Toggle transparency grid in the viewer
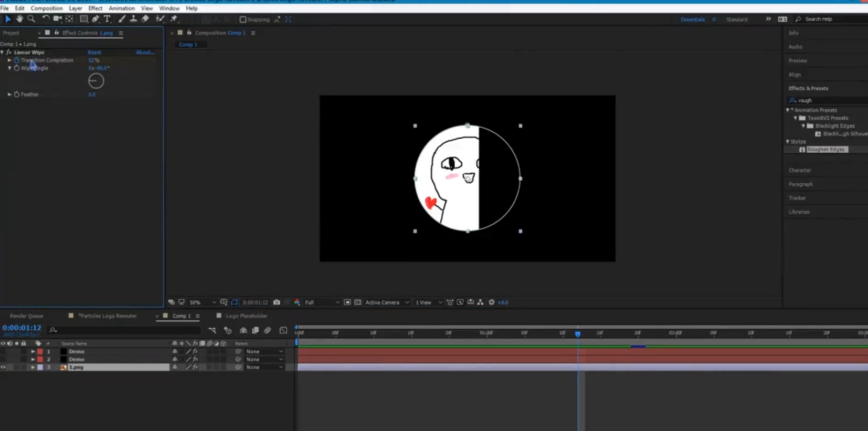The height and width of the screenshot is (431, 868). coord(358,302)
